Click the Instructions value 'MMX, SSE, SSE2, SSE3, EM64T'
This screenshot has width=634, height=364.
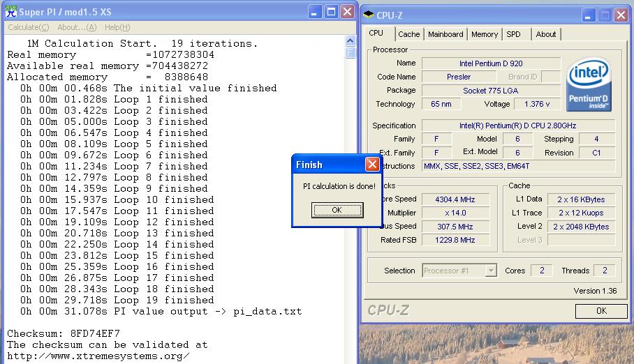click(x=518, y=166)
